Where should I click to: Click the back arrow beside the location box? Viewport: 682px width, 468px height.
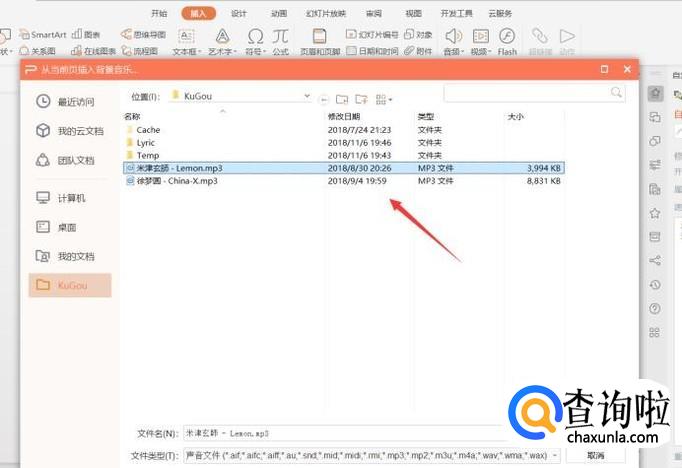324,100
